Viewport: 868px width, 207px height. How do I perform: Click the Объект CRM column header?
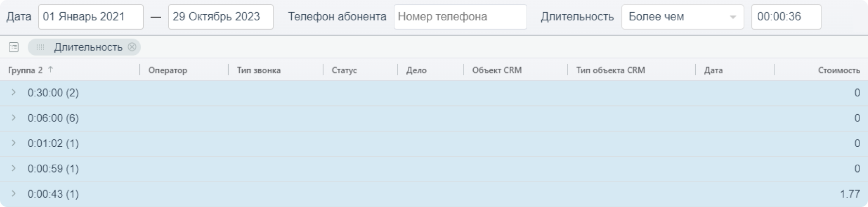(497, 70)
